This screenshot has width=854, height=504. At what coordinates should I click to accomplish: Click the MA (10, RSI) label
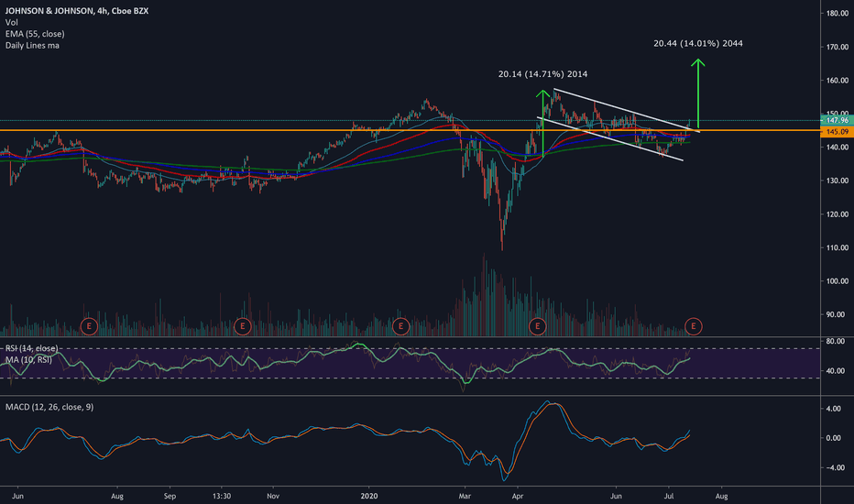pyautogui.click(x=28, y=359)
